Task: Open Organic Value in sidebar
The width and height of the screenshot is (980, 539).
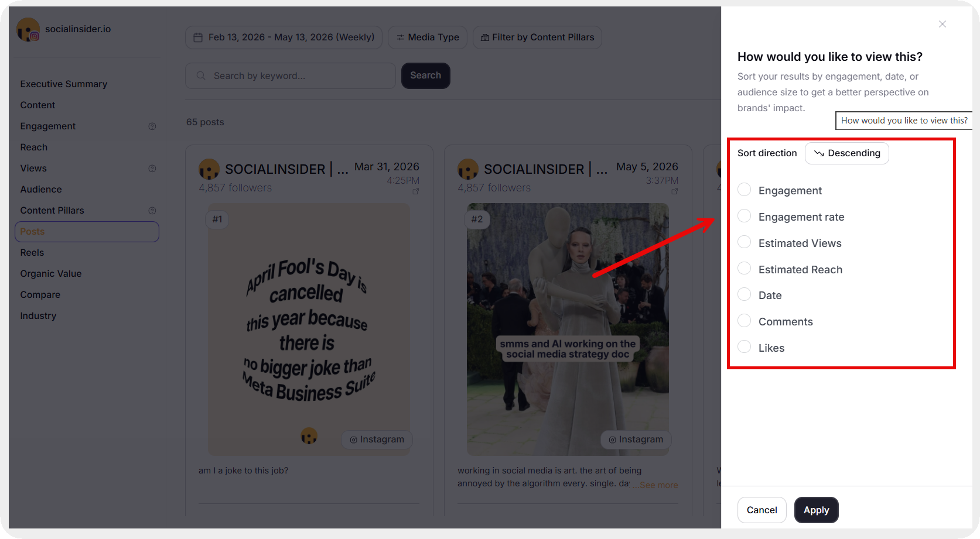Action: 51,274
